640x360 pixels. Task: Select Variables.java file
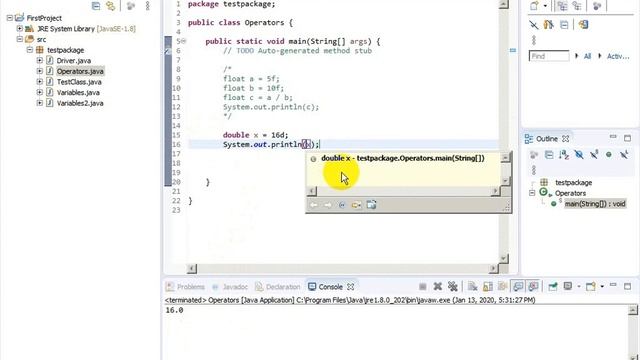(x=78, y=92)
